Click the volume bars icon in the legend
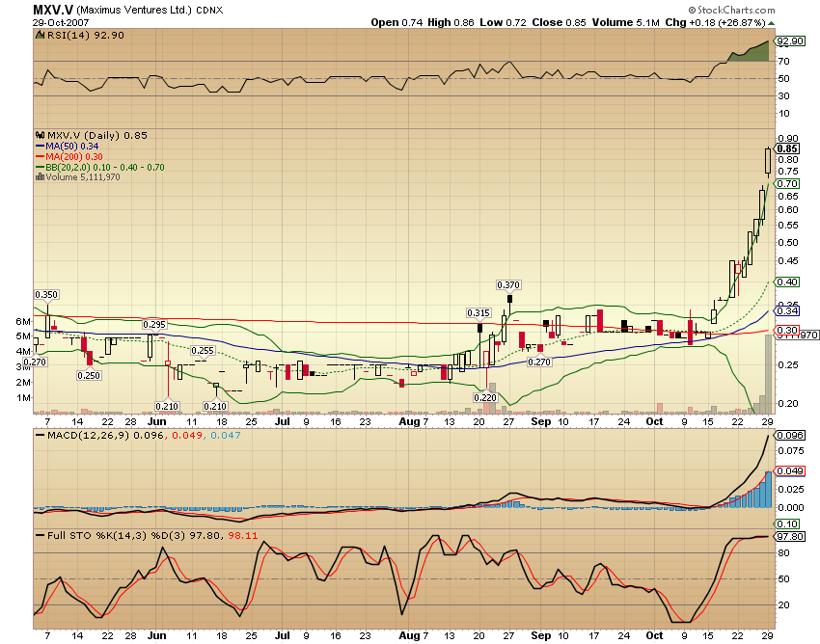The image size is (820, 644). (x=41, y=177)
